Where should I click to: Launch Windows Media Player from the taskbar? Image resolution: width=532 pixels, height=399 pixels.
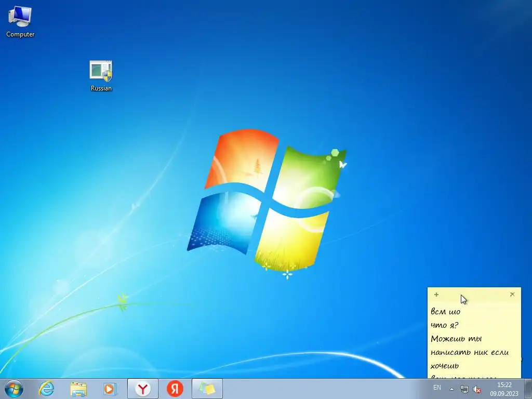[110, 389]
